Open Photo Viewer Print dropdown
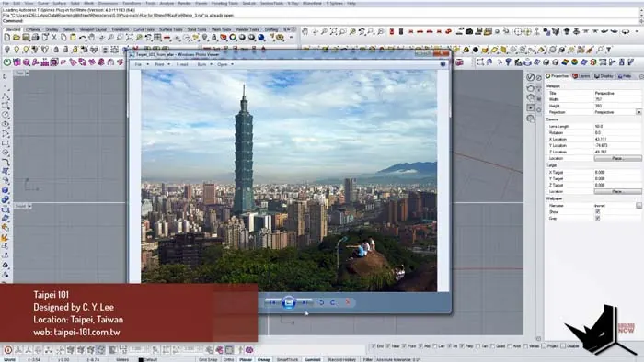This screenshot has width=644, height=362. coord(162,64)
